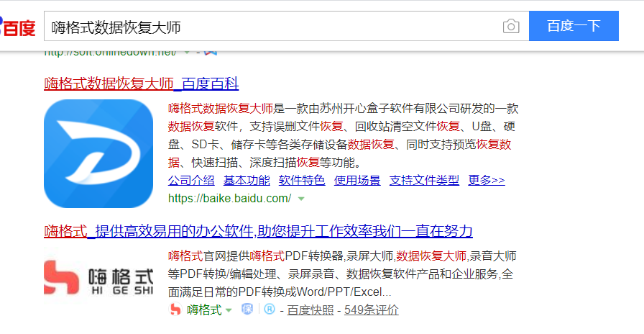The width and height of the screenshot is (644, 334).
Task: Open the 基本功能 sublink
Action: (247, 180)
